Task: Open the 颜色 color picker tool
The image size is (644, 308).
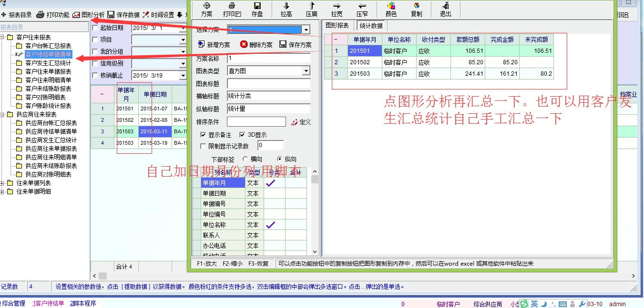Action: point(391,9)
